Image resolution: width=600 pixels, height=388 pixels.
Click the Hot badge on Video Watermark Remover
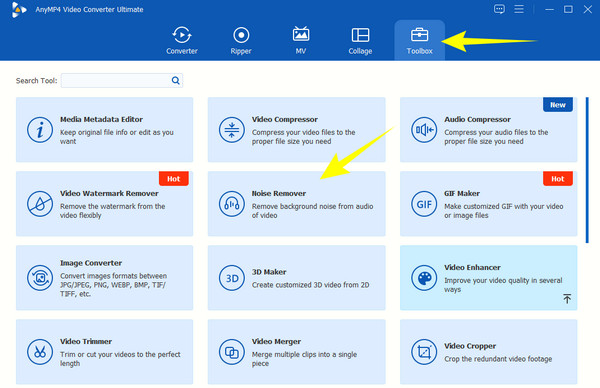tap(173, 179)
